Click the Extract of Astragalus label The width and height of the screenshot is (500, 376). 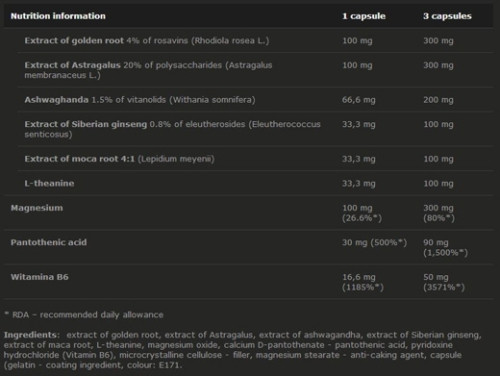[72, 65]
